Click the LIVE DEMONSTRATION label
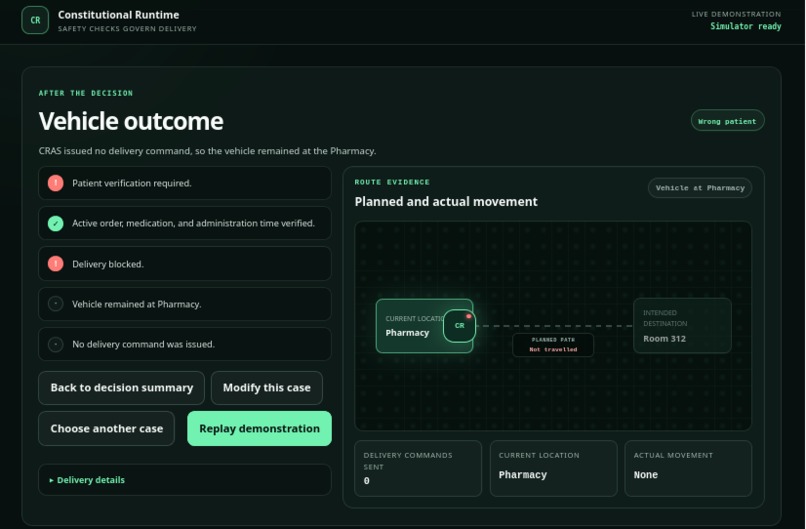The width and height of the screenshot is (806, 529). pyautogui.click(x=736, y=14)
